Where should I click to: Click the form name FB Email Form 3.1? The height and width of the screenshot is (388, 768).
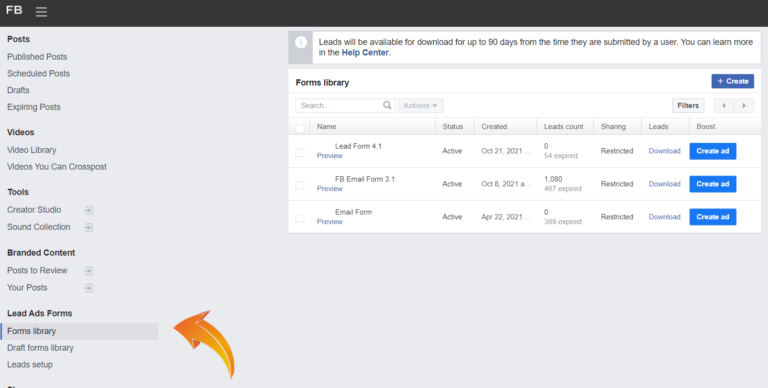pyautogui.click(x=365, y=179)
